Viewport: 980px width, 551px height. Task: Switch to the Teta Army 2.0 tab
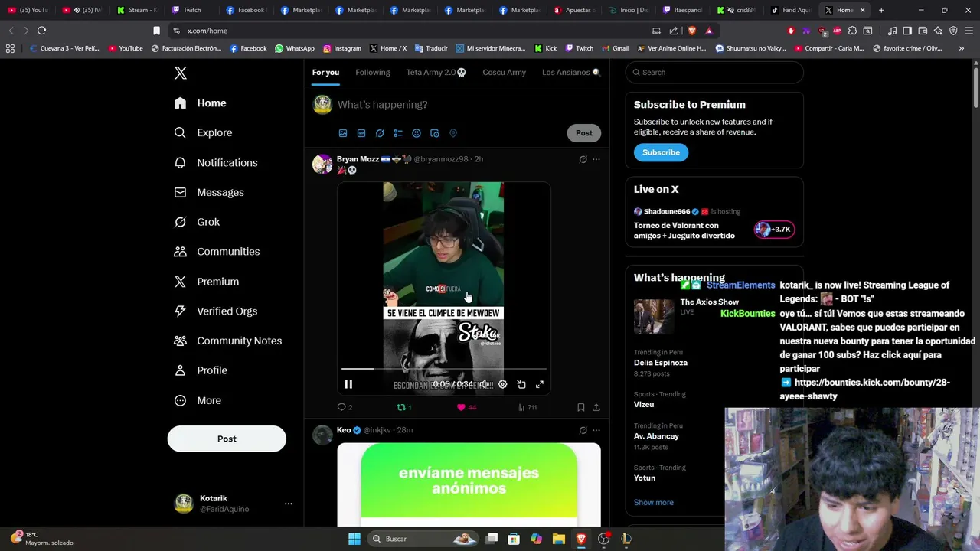tap(436, 72)
